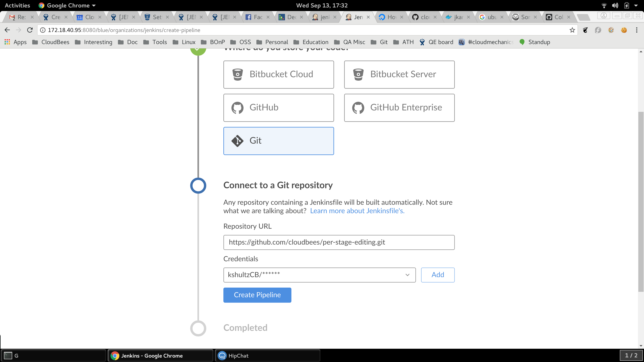Open the CloudBees bookmarks folder

pyautogui.click(x=51, y=42)
